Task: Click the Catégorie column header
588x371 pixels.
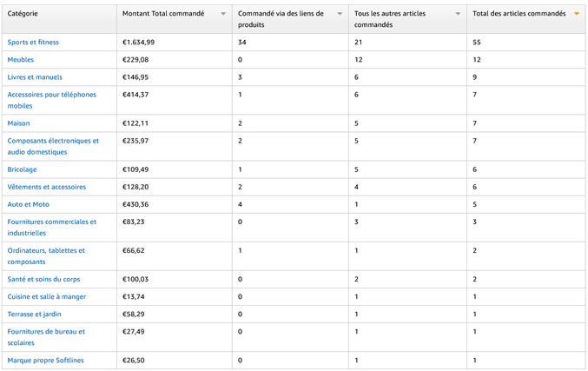Action: pyautogui.click(x=23, y=14)
